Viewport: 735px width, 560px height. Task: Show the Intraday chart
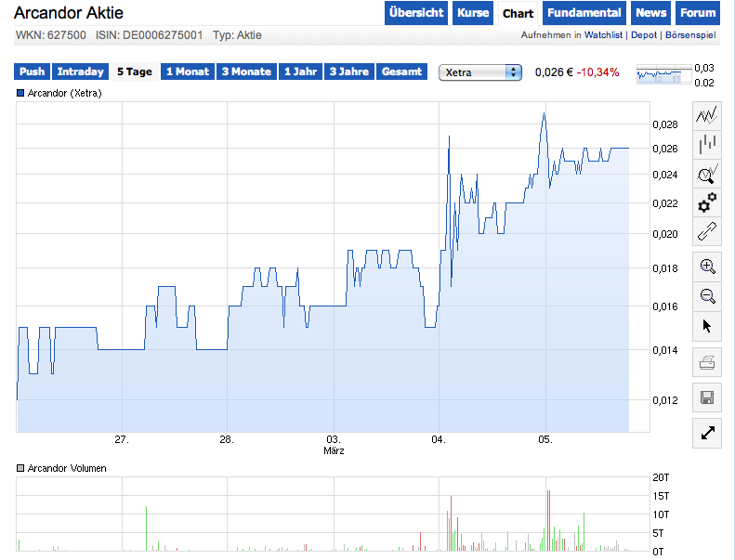pos(80,72)
